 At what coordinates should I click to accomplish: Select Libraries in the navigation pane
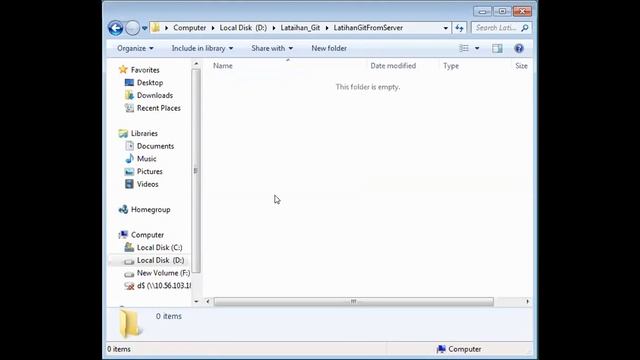point(144,133)
